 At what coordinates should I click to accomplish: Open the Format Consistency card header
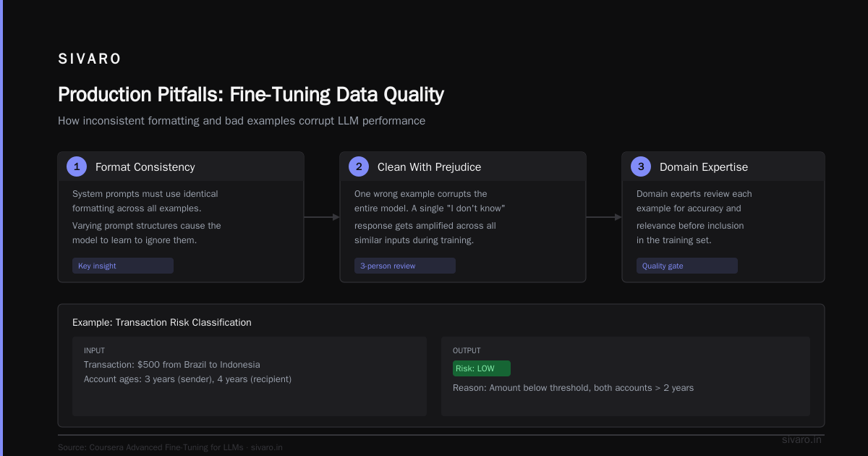181,166
